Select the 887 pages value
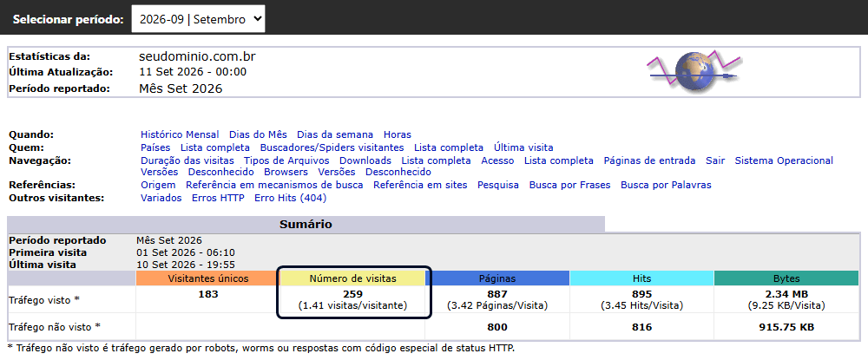Screen dimensions: 868x360 pyautogui.click(x=497, y=294)
